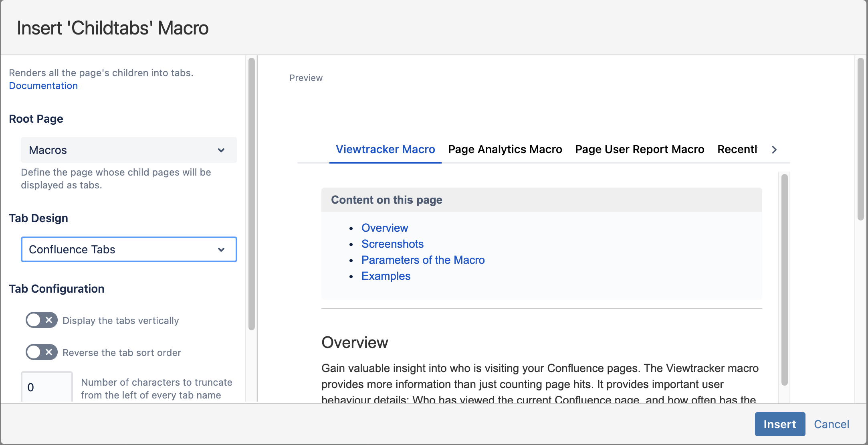Click the Cancel link
The width and height of the screenshot is (868, 445).
click(831, 424)
